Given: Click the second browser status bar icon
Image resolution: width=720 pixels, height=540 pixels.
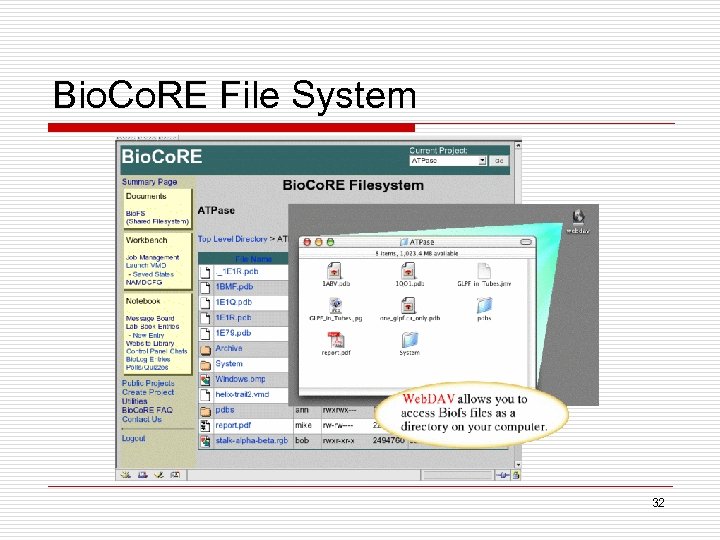Looking at the screenshot, I should click(142, 475).
